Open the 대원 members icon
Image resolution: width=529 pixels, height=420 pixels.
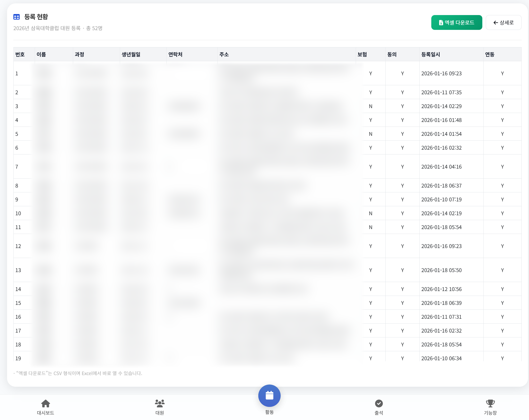coord(159,403)
